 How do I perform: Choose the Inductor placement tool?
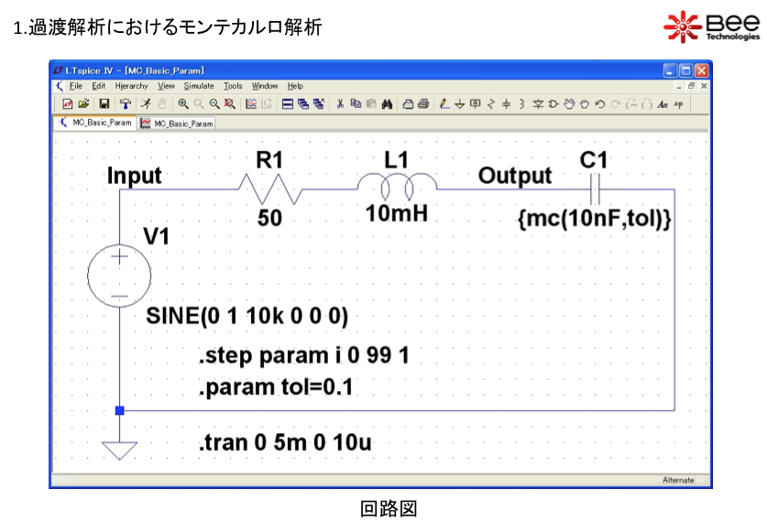click(522, 104)
